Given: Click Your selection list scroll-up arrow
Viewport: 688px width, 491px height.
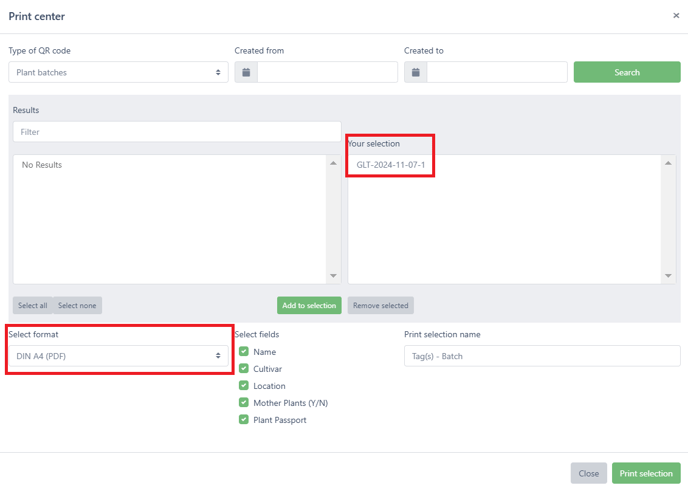Looking at the screenshot, I should (668, 163).
